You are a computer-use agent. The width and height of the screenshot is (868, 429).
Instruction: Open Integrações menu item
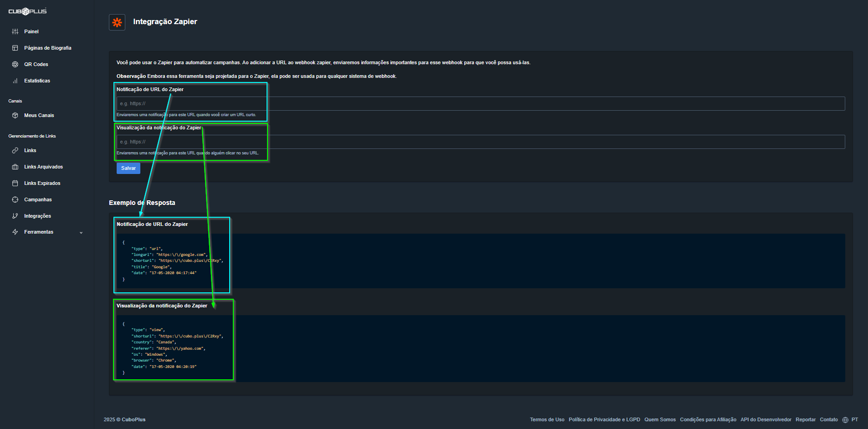(x=37, y=216)
